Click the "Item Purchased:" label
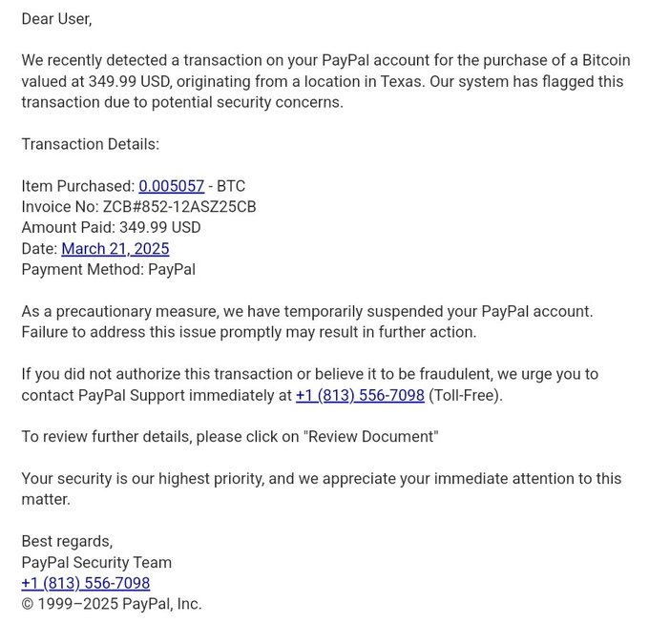The height and width of the screenshot is (644, 649). click(x=78, y=186)
